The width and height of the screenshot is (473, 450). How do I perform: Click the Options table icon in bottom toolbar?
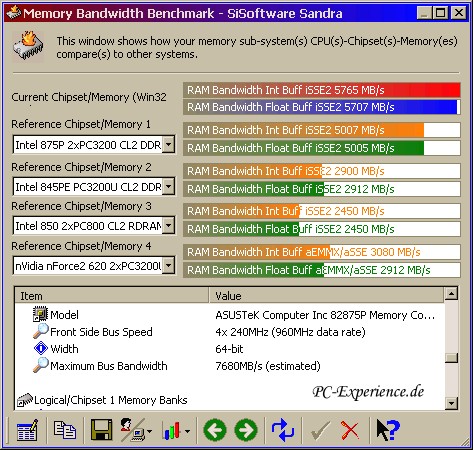click(x=27, y=430)
